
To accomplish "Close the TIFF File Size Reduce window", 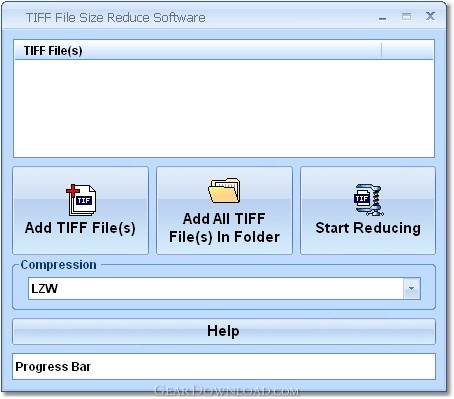I will pos(430,16).
